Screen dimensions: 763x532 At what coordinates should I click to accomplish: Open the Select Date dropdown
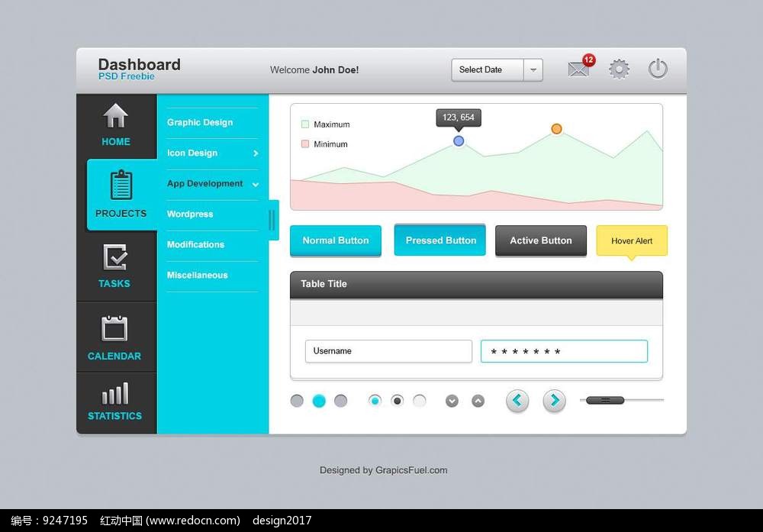click(497, 69)
